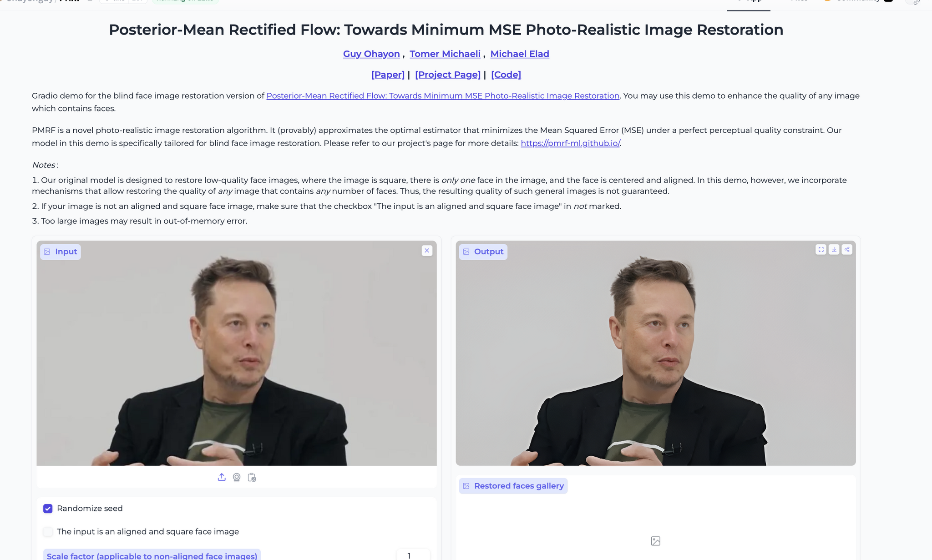The image size is (932, 560).
Task: Click the Paper link in header
Action: tap(387, 75)
